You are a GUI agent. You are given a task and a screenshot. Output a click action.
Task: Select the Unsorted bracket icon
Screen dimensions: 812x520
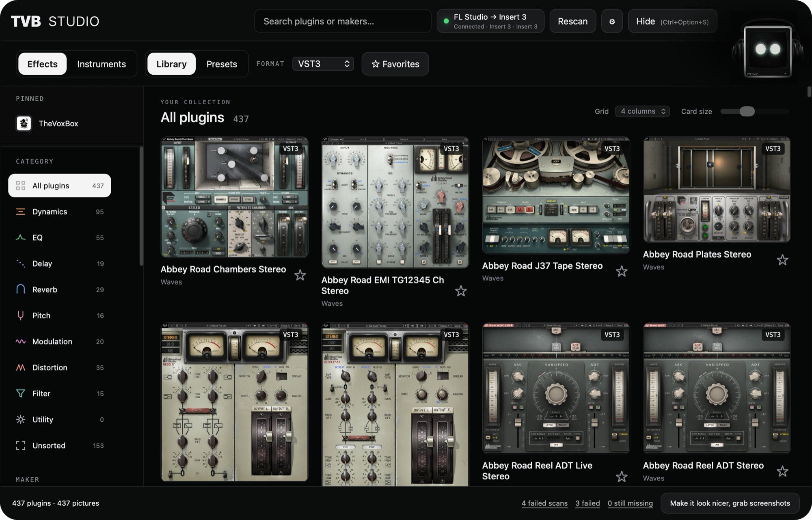coord(20,445)
